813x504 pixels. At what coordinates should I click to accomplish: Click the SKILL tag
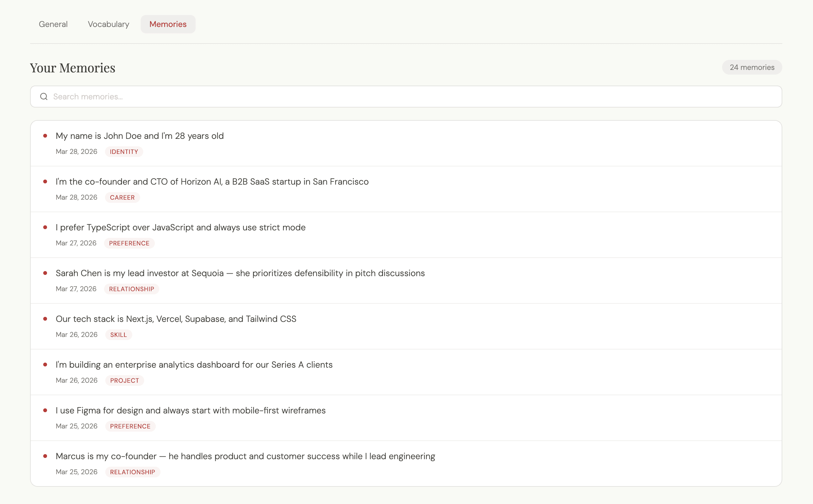point(118,335)
